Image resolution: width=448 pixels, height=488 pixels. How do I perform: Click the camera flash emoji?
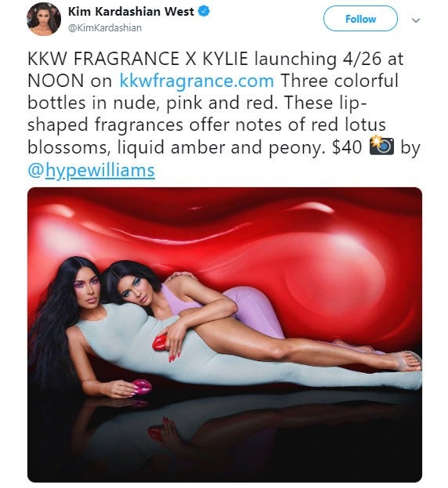click(381, 146)
